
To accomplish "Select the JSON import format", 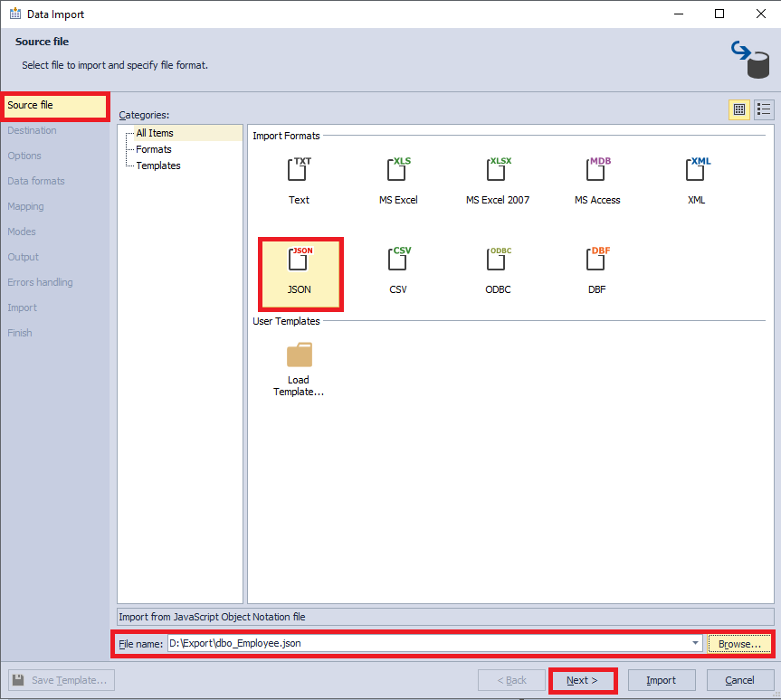I will point(300,274).
